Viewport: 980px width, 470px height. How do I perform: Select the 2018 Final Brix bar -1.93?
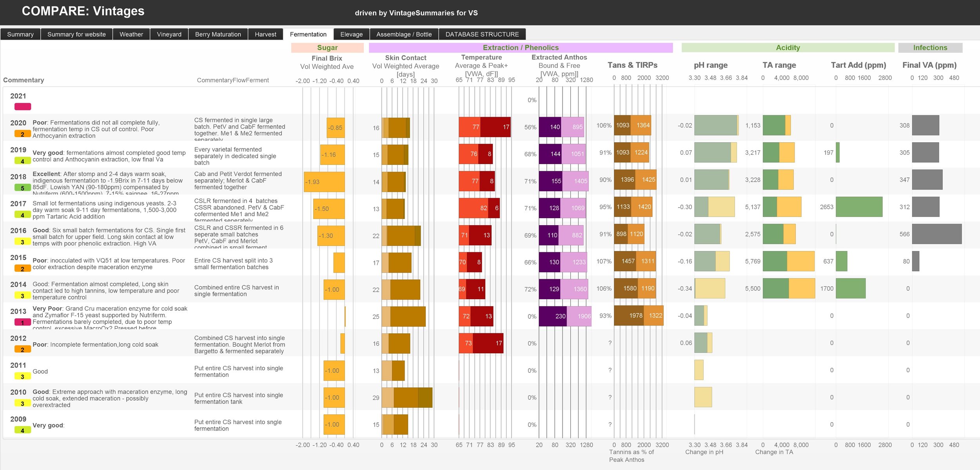point(324,182)
